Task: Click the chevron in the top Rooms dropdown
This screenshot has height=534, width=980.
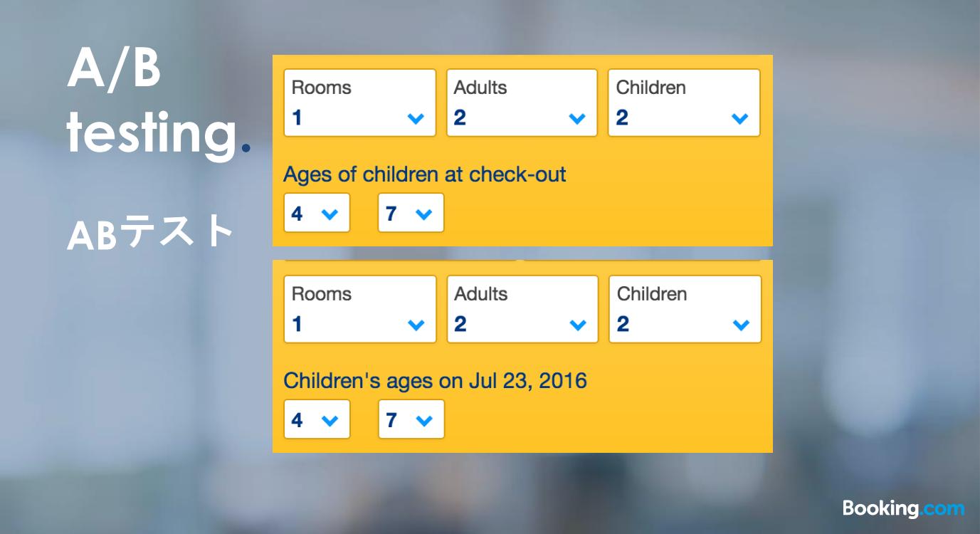Action: (416, 119)
